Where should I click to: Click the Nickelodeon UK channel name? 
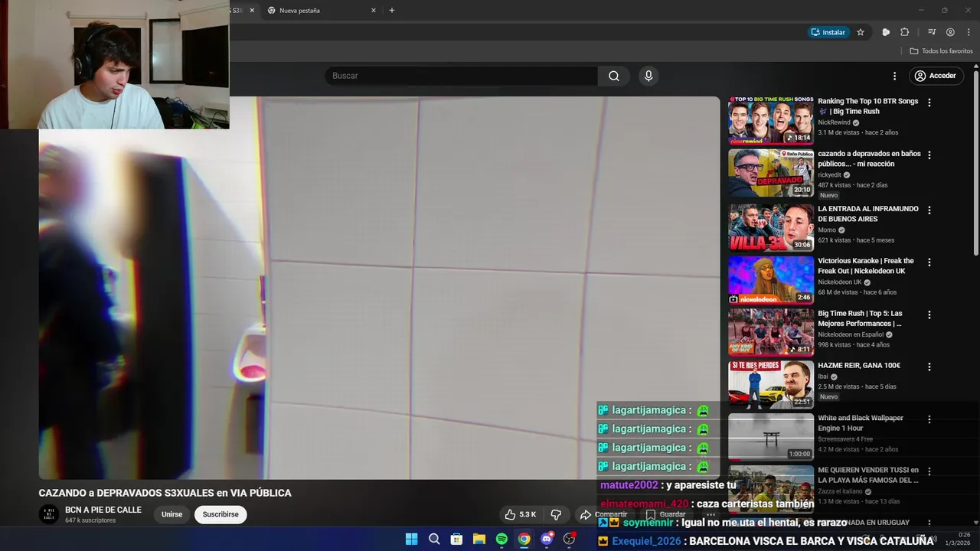coord(840,282)
